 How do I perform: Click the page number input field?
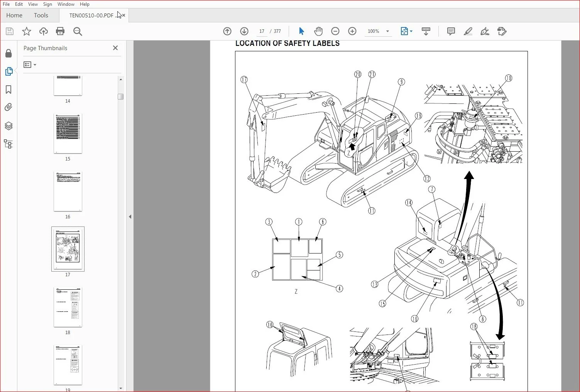pyautogui.click(x=262, y=31)
